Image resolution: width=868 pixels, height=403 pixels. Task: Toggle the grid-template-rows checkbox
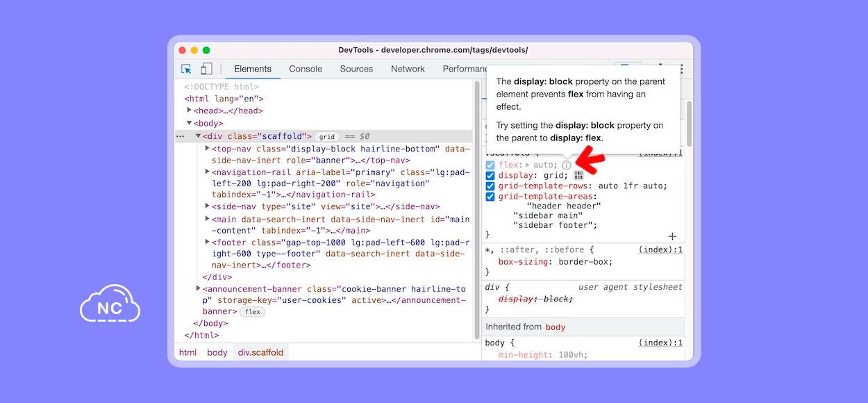[x=490, y=186]
